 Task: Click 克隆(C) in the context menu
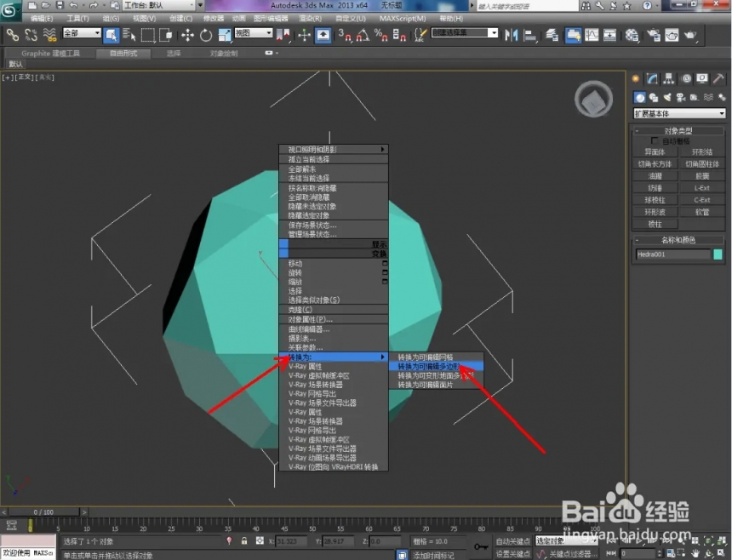[x=334, y=310]
